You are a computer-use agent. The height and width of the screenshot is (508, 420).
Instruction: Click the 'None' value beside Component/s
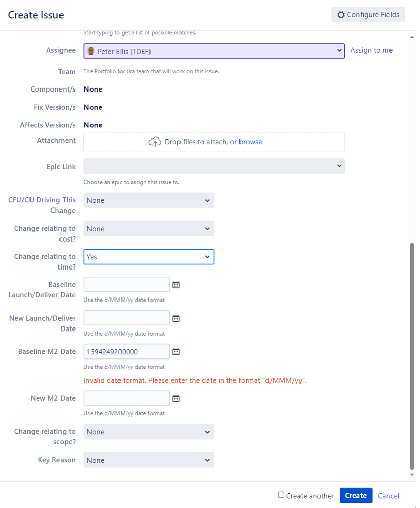[x=93, y=89]
